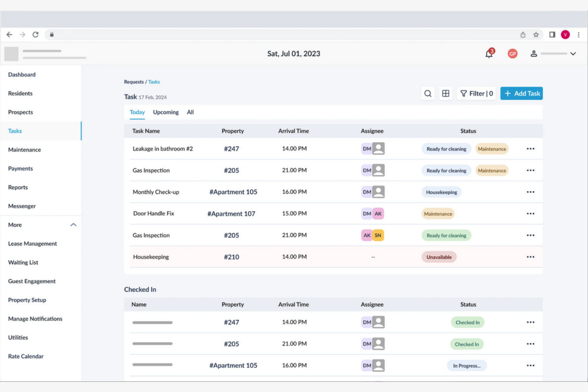Open the Filter options
588x392 pixels.
(x=476, y=93)
